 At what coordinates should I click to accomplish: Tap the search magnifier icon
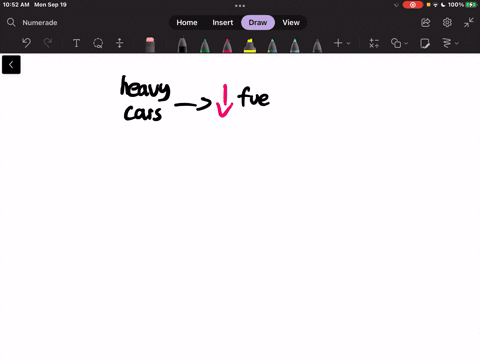tap(11, 22)
